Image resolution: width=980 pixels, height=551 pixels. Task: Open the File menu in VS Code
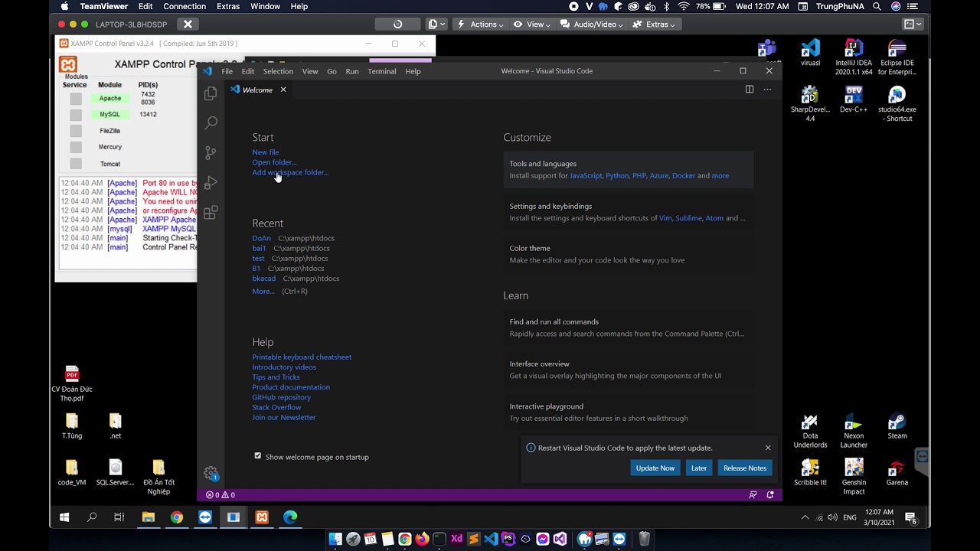click(227, 71)
